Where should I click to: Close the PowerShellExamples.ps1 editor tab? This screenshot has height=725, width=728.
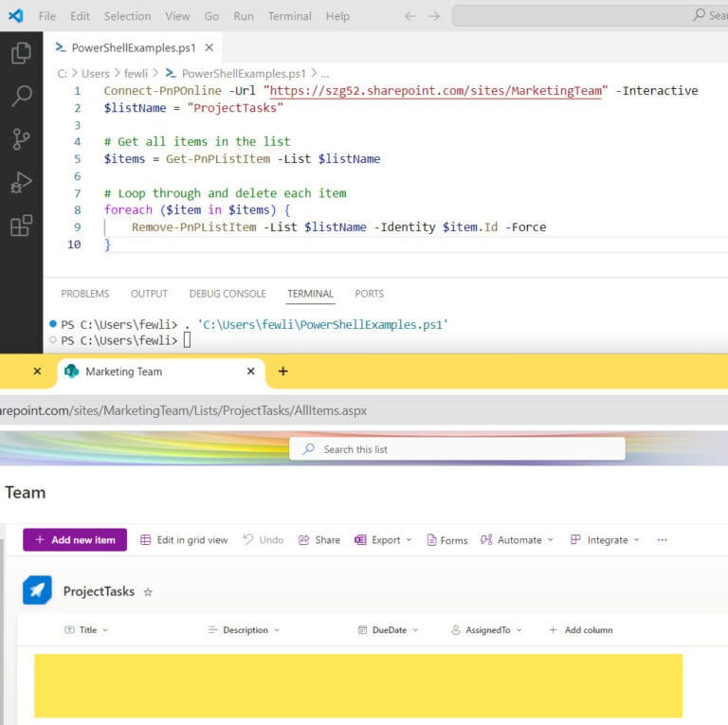click(209, 47)
